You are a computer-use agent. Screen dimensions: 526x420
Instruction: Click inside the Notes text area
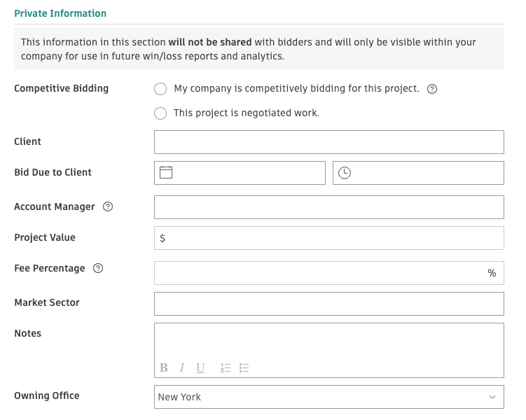[x=328, y=341]
